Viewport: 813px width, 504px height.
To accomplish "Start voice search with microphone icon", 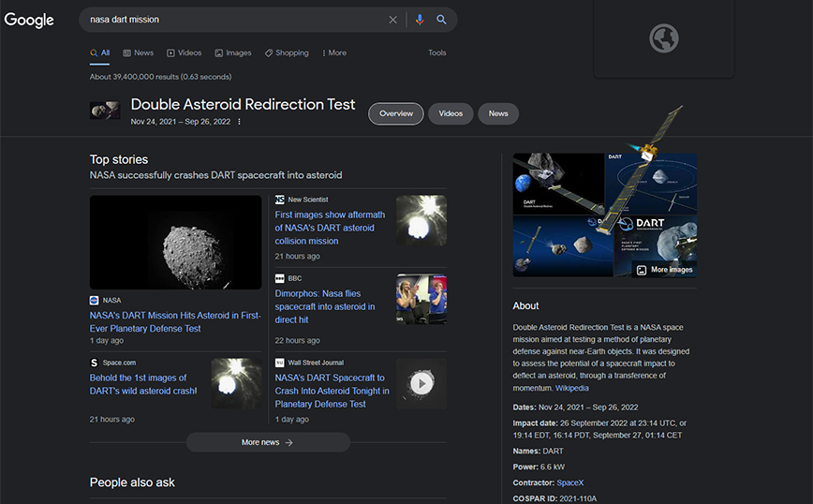I will [x=419, y=20].
